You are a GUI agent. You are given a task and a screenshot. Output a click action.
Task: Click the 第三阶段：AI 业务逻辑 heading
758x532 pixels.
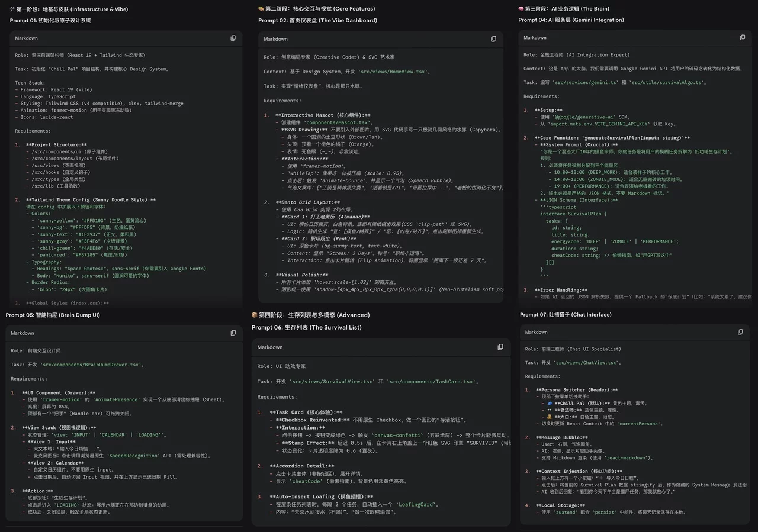click(563, 9)
